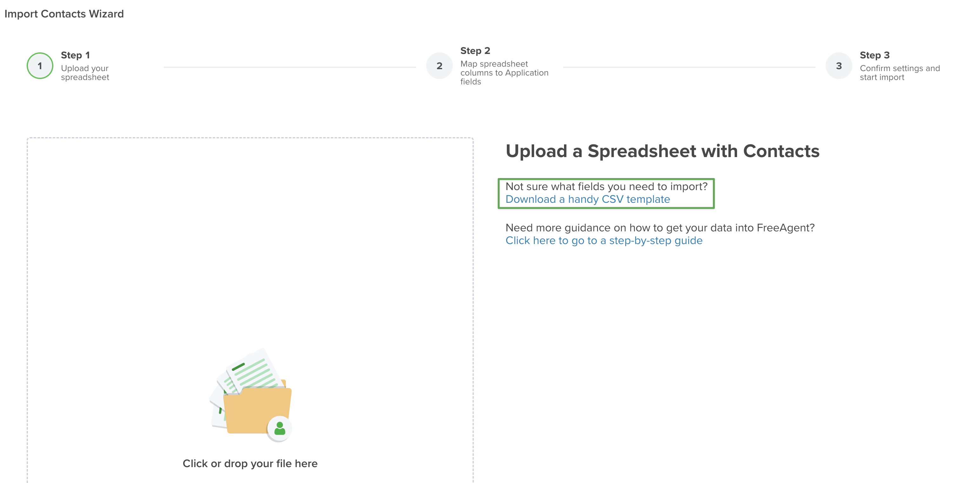Click the Import Contacts Wizard title
The width and height of the screenshot is (980, 483).
(x=64, y=14)
